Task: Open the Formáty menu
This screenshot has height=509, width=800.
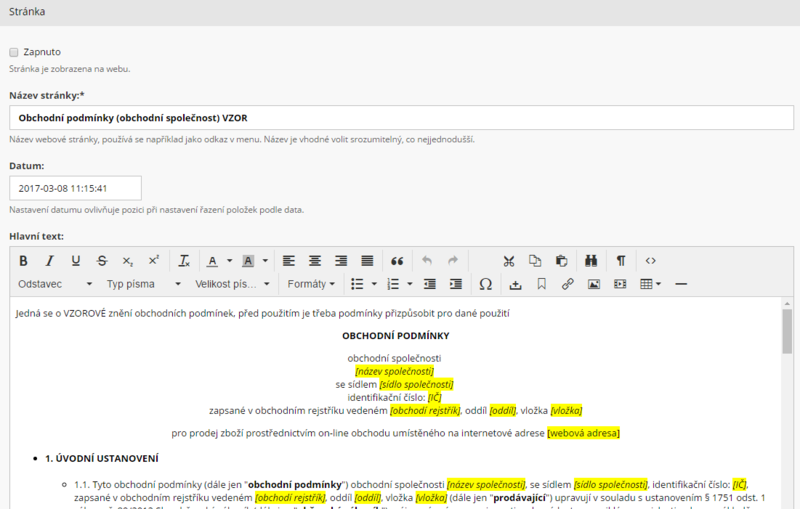Action: click(x=309, y=284)
